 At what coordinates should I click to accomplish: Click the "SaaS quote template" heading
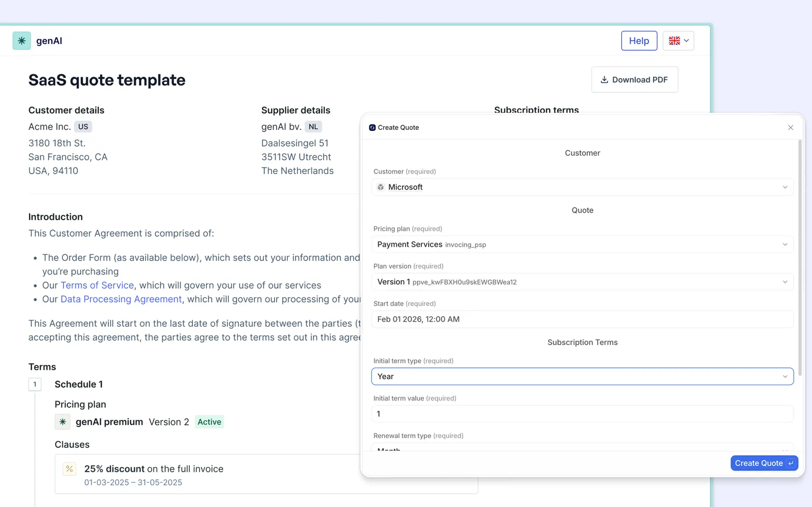click(x=107, y=80)
